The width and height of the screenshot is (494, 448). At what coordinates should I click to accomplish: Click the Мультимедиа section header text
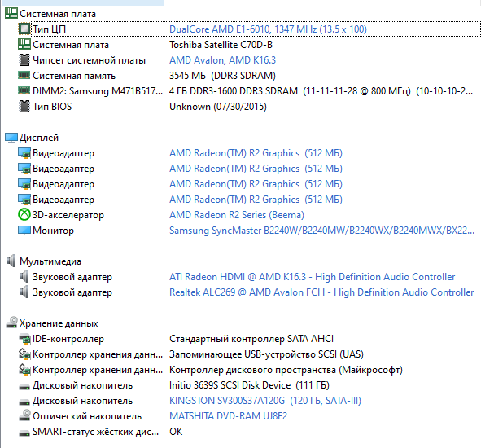coord(50,261)
